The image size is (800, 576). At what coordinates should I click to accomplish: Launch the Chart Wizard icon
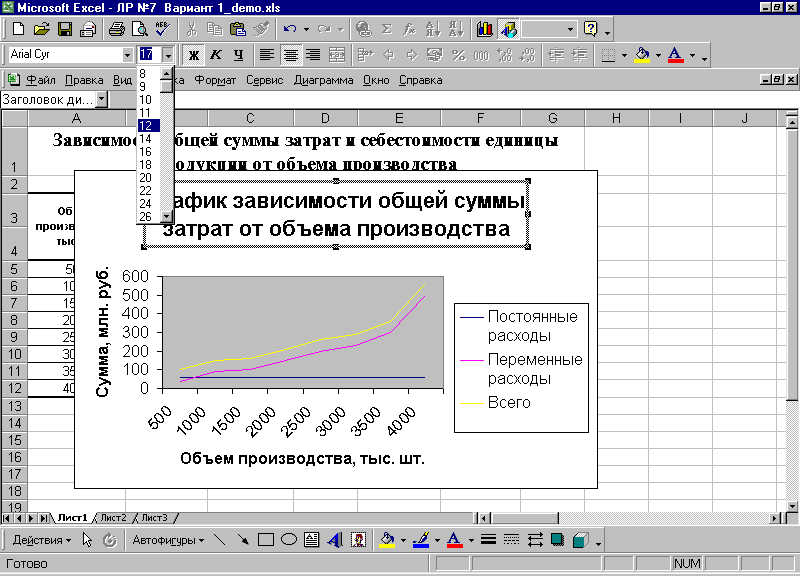(x=484, y=29)
